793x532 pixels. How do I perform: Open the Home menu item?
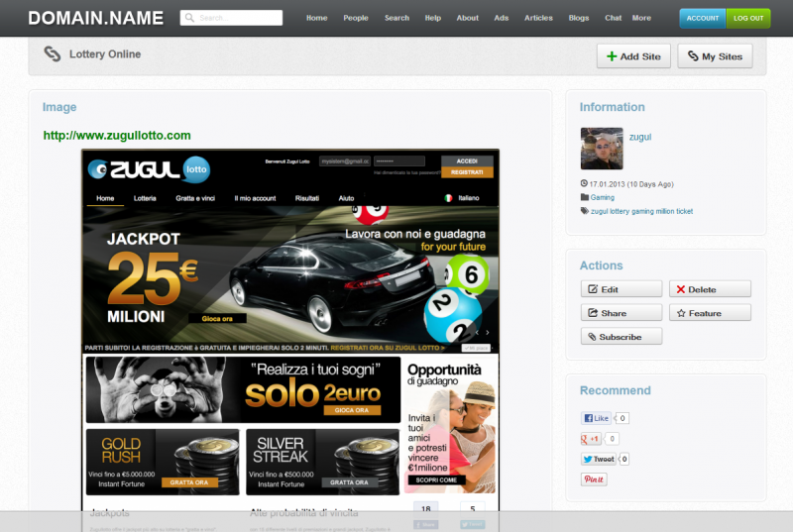tap(316, 18)
